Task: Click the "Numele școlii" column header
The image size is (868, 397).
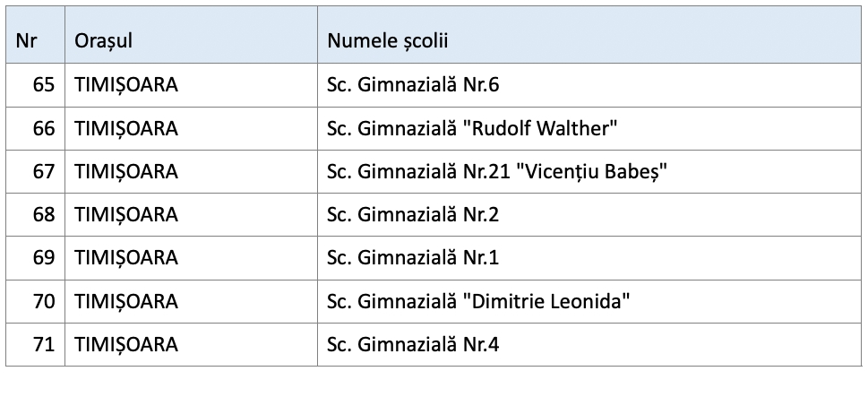Action: click(387, 41)
